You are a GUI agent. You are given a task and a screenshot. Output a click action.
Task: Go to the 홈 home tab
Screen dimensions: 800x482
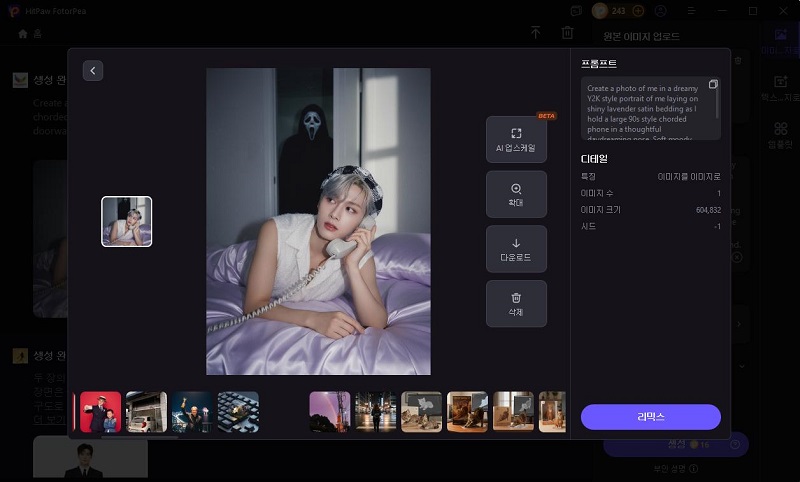[x=30, y=33]
